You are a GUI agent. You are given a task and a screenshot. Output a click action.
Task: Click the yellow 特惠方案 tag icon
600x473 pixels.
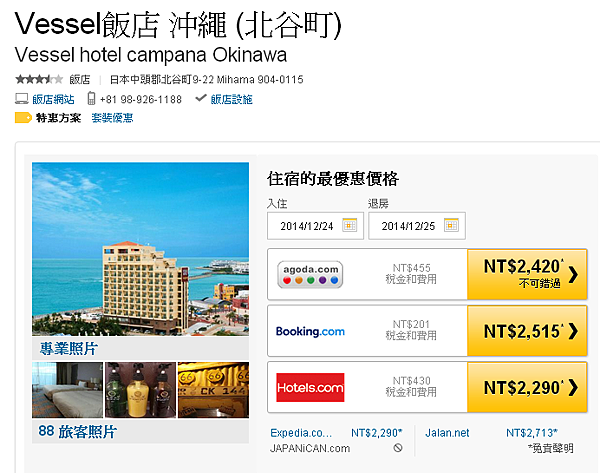pos(23,117)
